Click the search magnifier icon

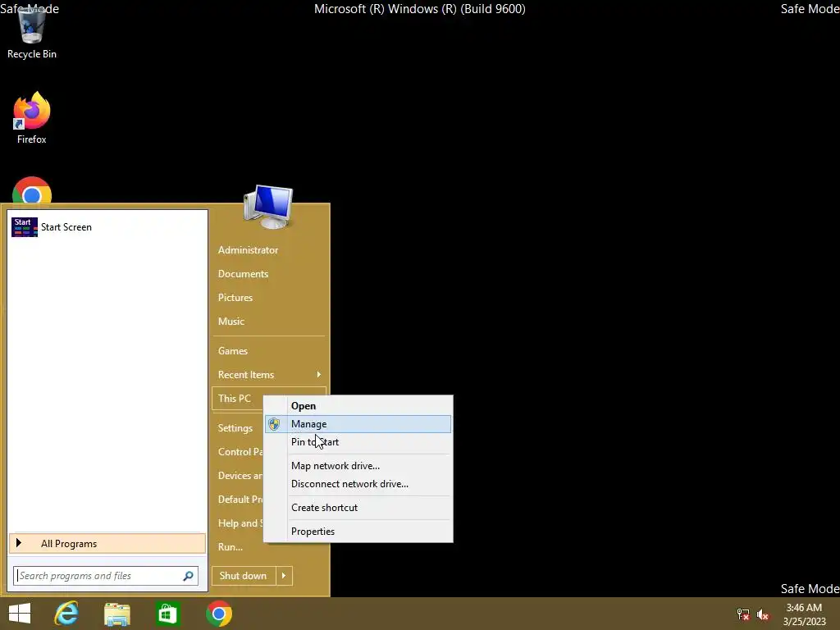[188, 576]
